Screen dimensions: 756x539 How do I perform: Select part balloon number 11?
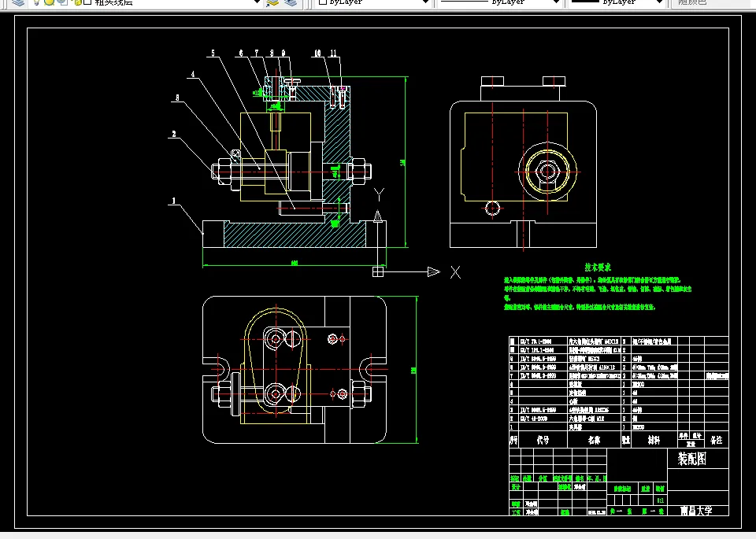pos(334,54)
